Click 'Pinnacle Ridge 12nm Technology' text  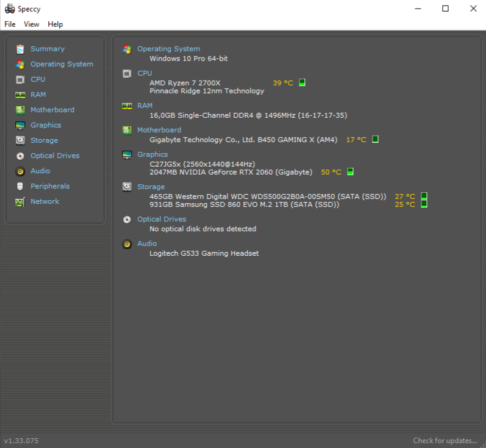pos(207,91)
